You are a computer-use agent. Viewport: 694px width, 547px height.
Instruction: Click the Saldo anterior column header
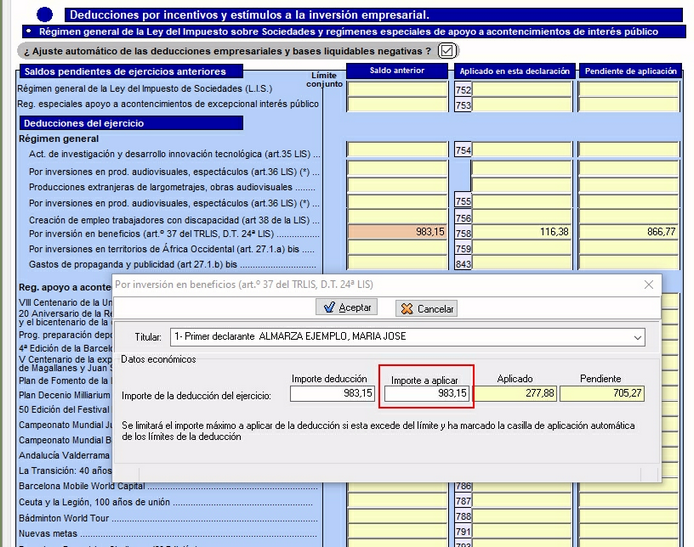(397, 71)
